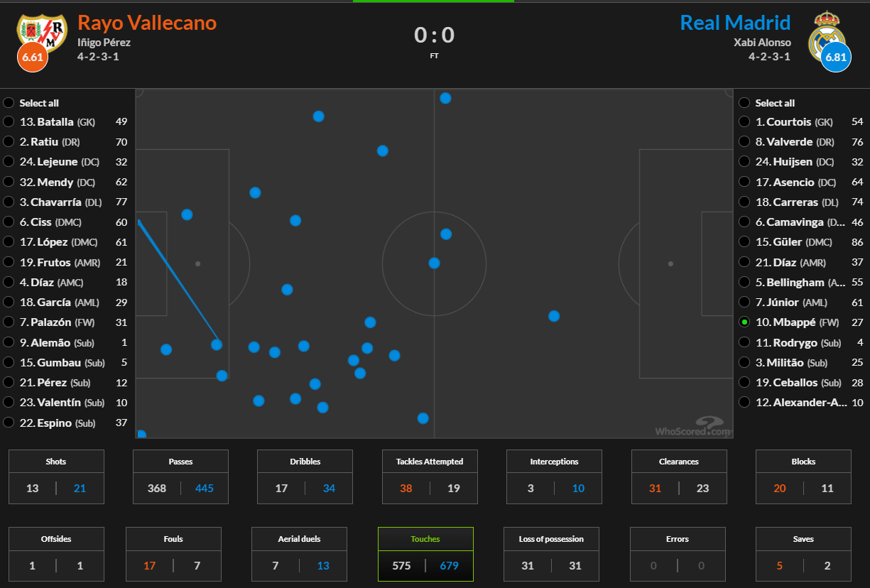Select all Real Madrid players
The height and width of the screenshot is (588, 870).
point(744,102)
